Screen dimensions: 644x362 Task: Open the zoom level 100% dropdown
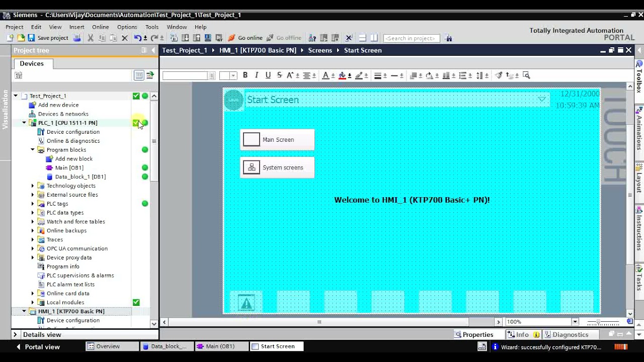click(575, 322)
